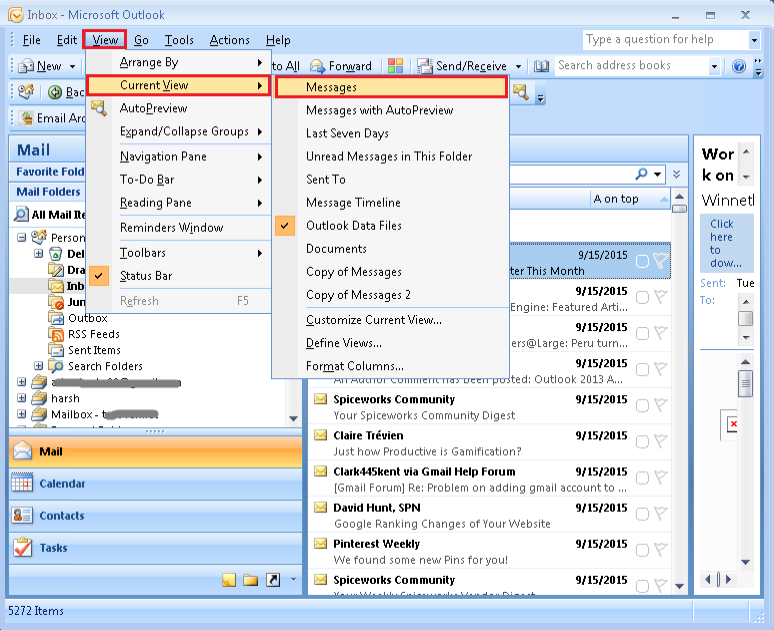This screenshot has height=630, width=774.
Task: Toggle Outlook Data Files view check
Action: pyautogui.click(x=285, y=226)
